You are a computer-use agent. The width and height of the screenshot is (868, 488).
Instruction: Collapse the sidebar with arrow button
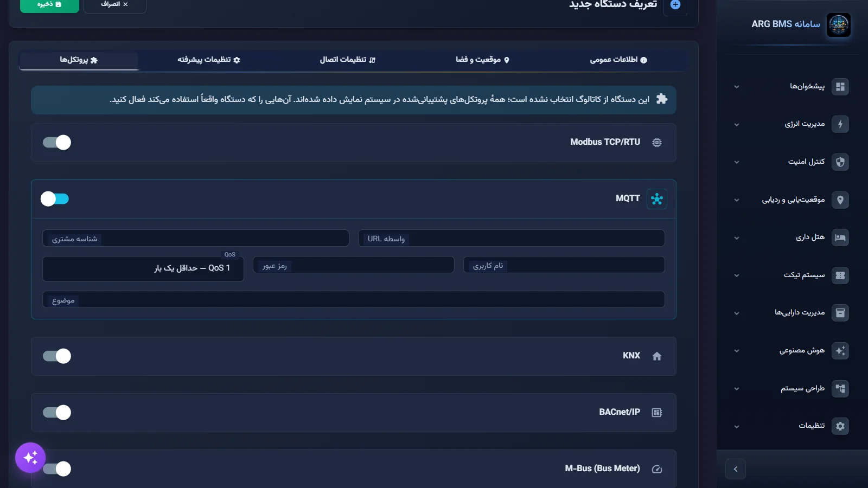736,469
